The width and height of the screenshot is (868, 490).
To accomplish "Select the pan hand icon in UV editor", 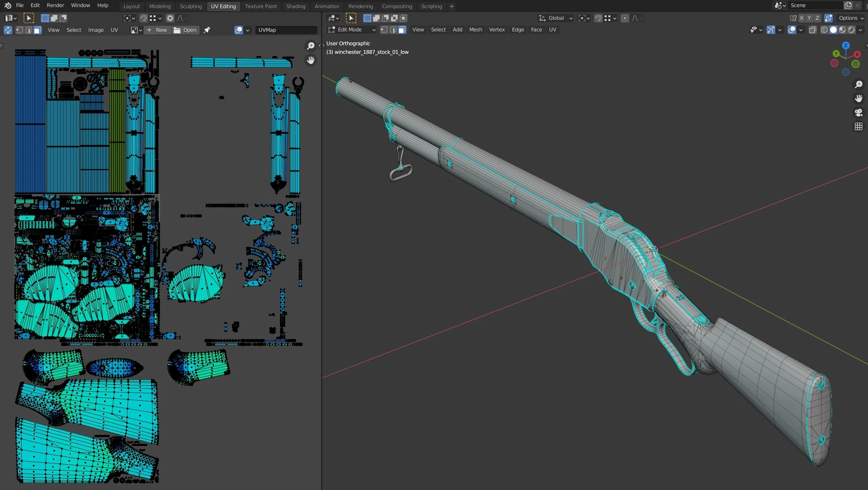I will point(310,60).
